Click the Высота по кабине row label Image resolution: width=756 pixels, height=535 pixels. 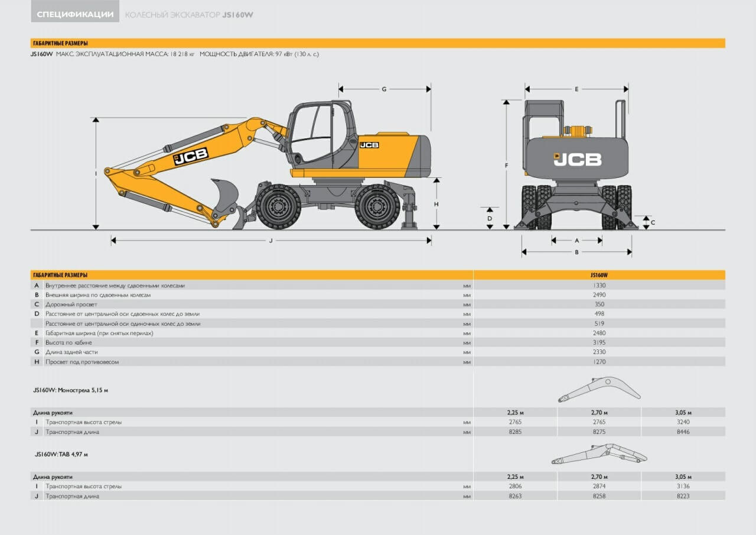pos(70,343)
